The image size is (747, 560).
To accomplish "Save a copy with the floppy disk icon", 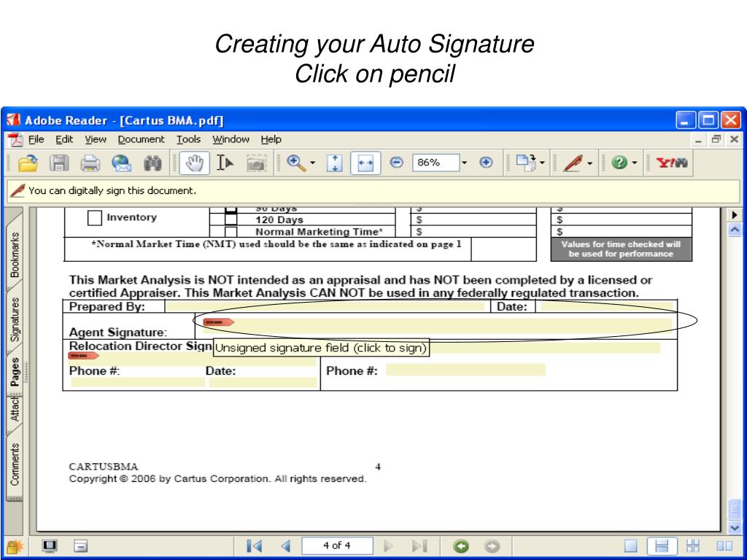I will 59,163.
